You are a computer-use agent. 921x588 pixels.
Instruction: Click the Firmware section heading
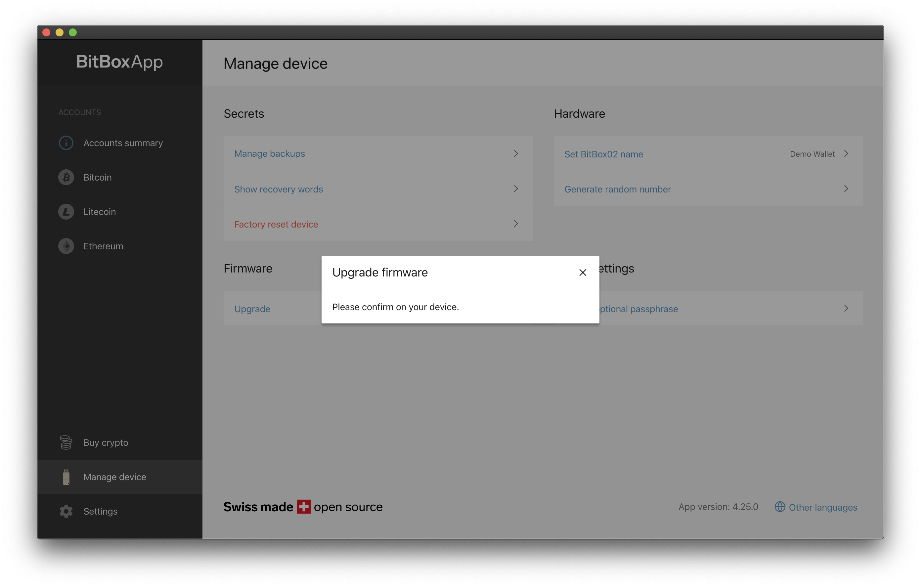pyautogui.click(x=248, y=269)
